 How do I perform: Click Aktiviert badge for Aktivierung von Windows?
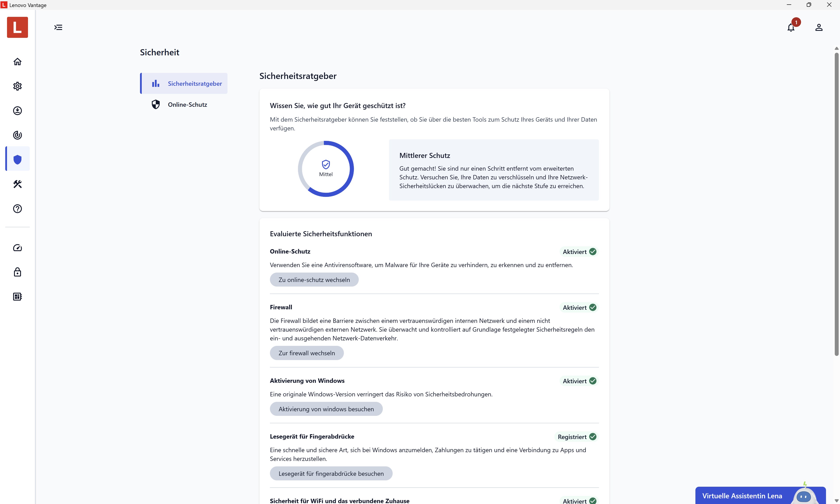[579, 381]
